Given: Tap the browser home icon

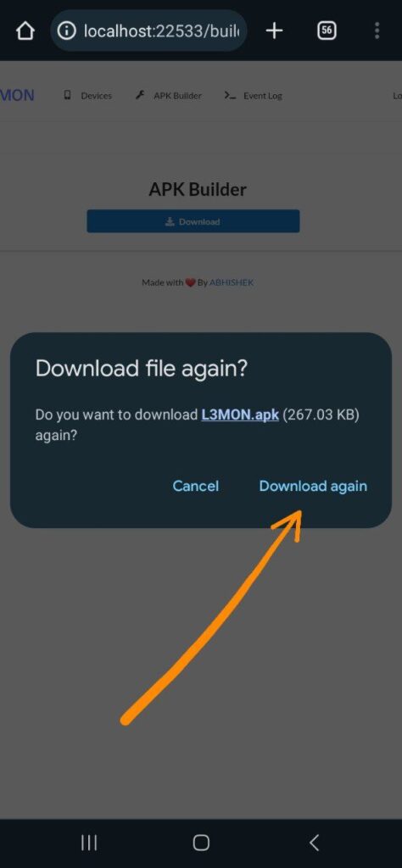Looking at the screenshot, I should click(x=25, y=31).
